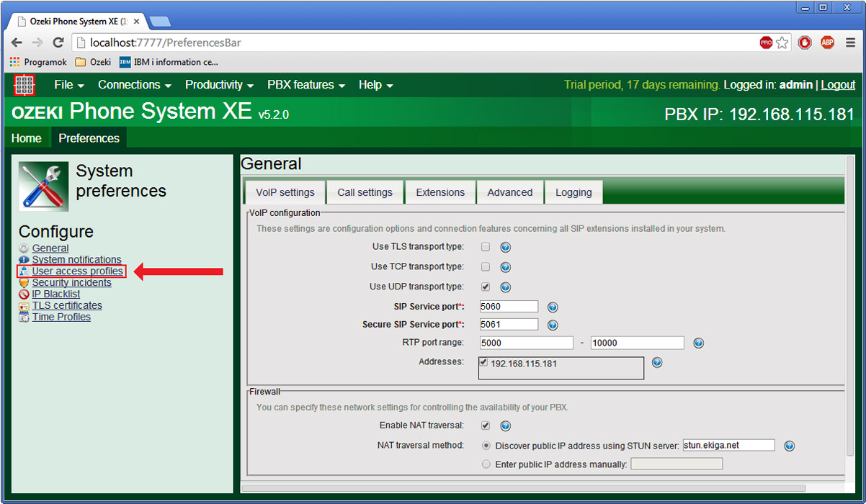866x504 pixels.
Task: Expand the PBX features dropdown menu
Action: coord(306,85)
